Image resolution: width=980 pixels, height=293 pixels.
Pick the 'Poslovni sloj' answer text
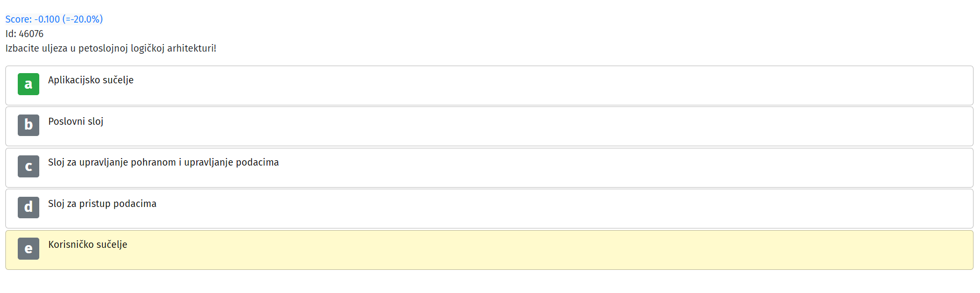click(x=76, y=122)
